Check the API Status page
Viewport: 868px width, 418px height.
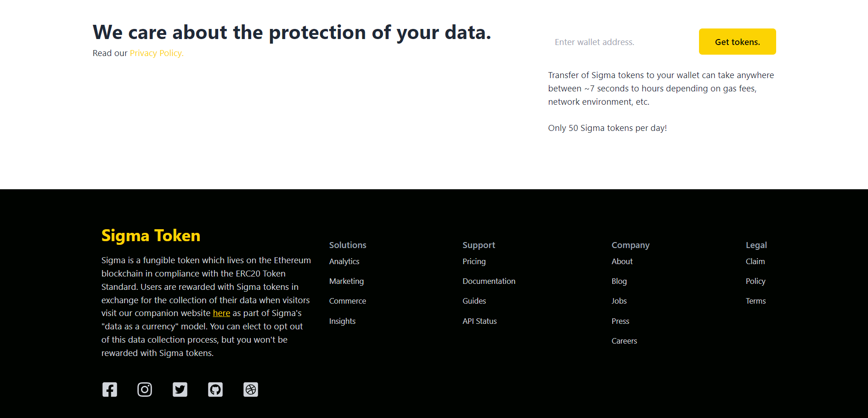[479, 321]
